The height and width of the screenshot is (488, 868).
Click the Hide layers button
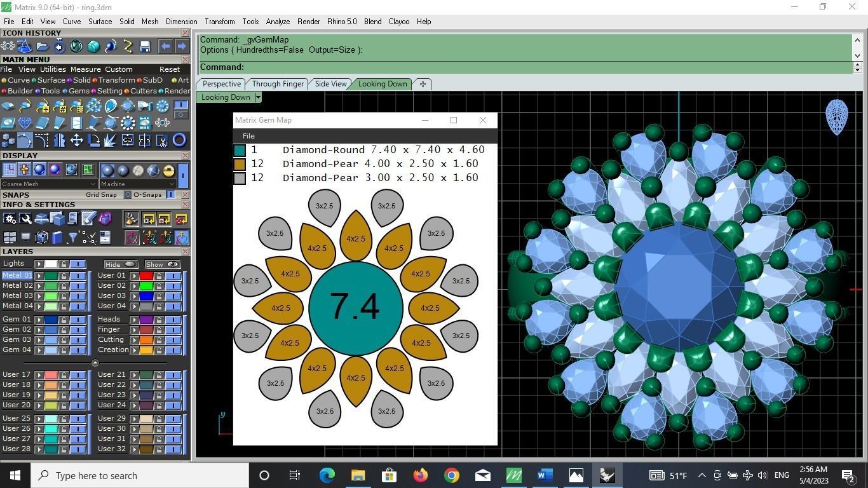tap(121, 264)
